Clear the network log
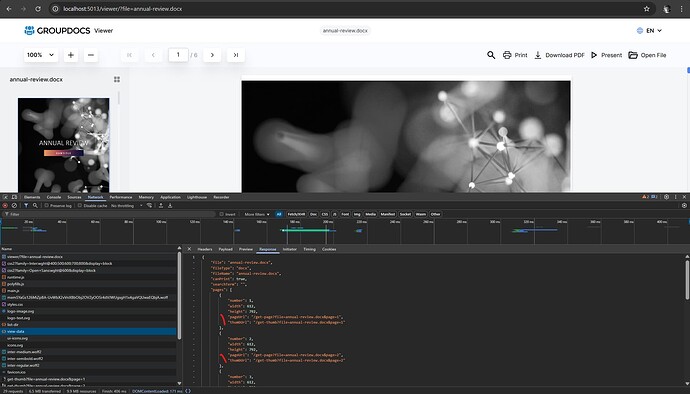 pyautogui.click(x=14, y=206)
